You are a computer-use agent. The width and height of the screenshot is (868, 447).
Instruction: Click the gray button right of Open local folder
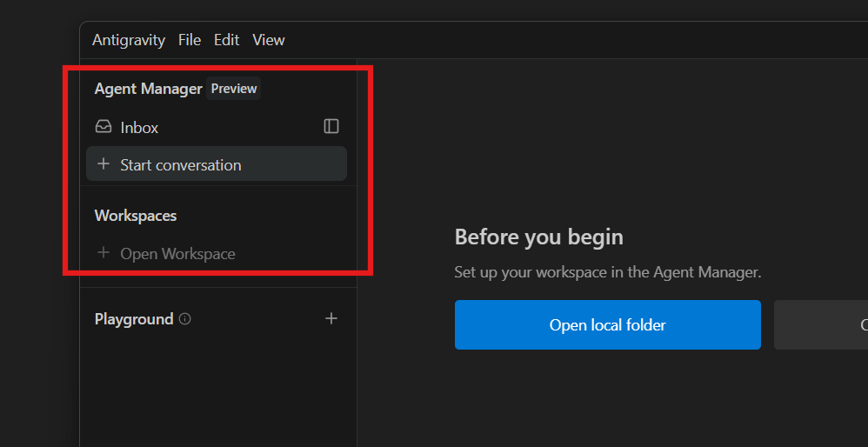[821, 325]
